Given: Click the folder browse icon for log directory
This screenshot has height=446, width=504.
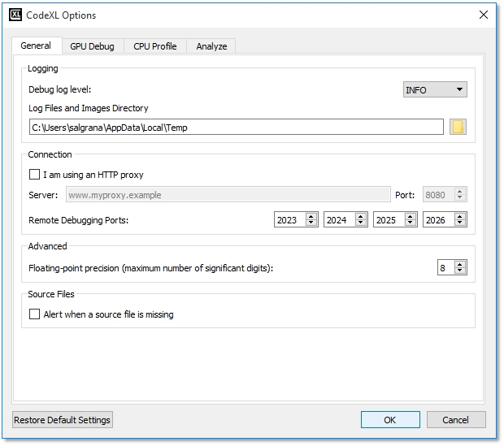Looking at the screenshot, I should pos(458,127).
